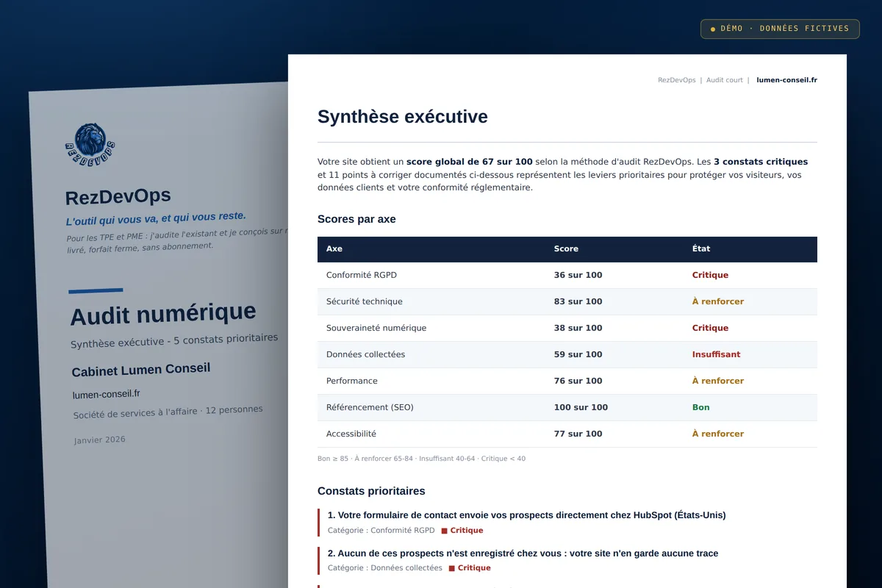Click the 'Données collectées' table row label
Screen dimensions: 882x588
pyautogui.click(x=365, y=354)
